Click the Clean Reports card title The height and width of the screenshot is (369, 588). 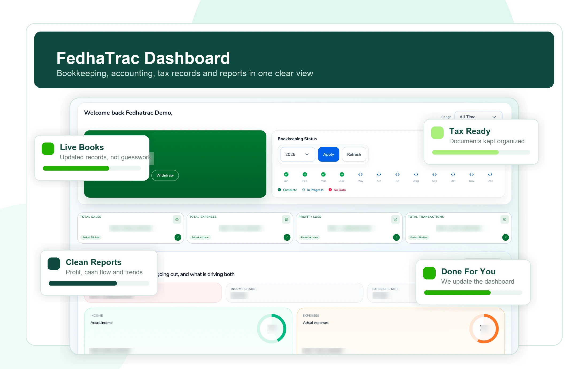94,262
